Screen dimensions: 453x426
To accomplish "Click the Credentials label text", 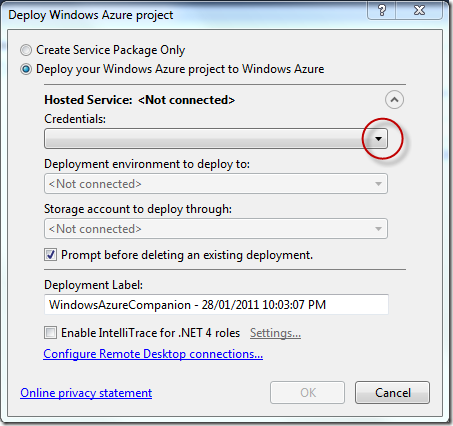I will [75, 119].
